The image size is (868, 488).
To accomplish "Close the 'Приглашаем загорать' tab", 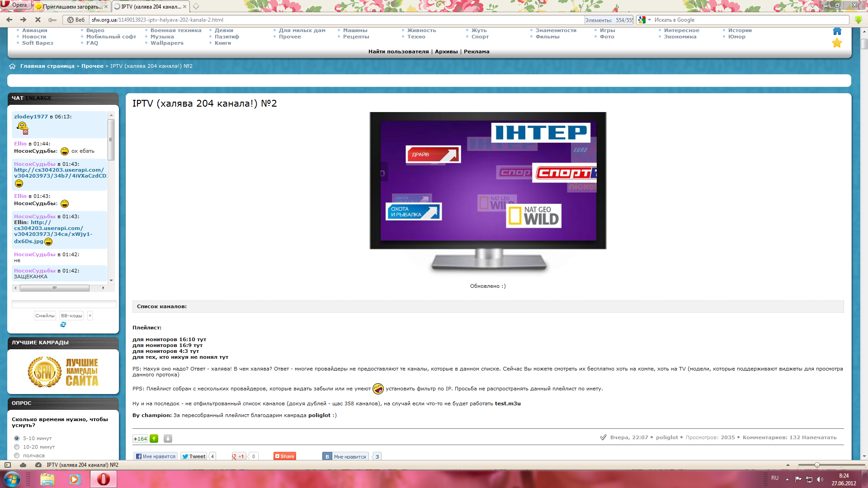I will 106,6.
